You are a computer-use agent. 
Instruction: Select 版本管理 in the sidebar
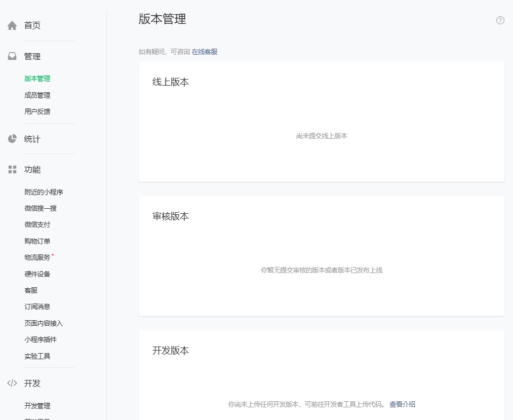click(37, 79)
